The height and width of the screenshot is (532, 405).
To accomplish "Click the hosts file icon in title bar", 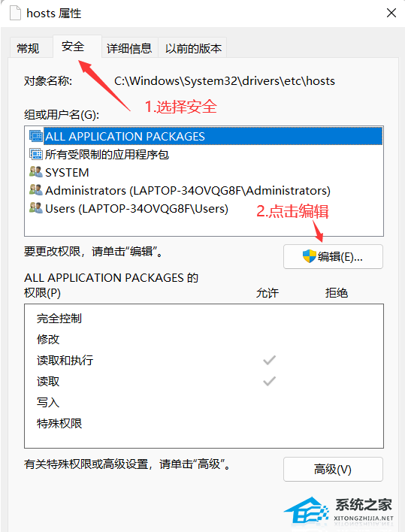I will (x=15, y=14).
